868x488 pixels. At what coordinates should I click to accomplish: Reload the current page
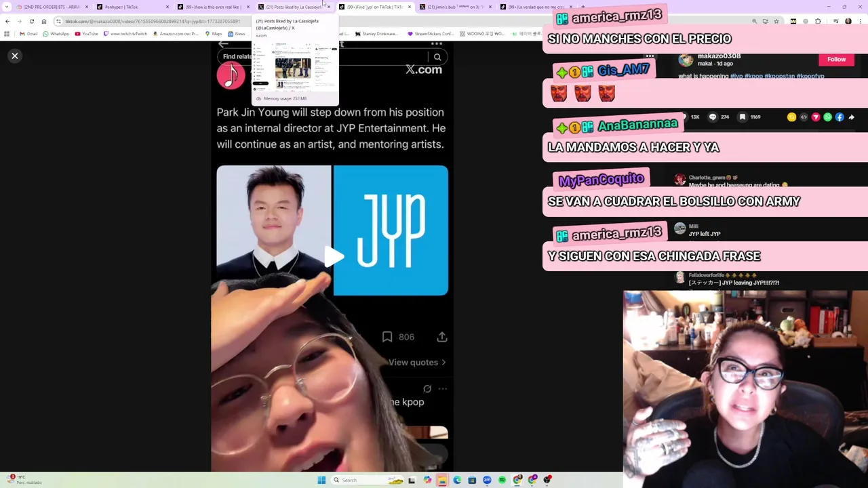click(31, 21)
